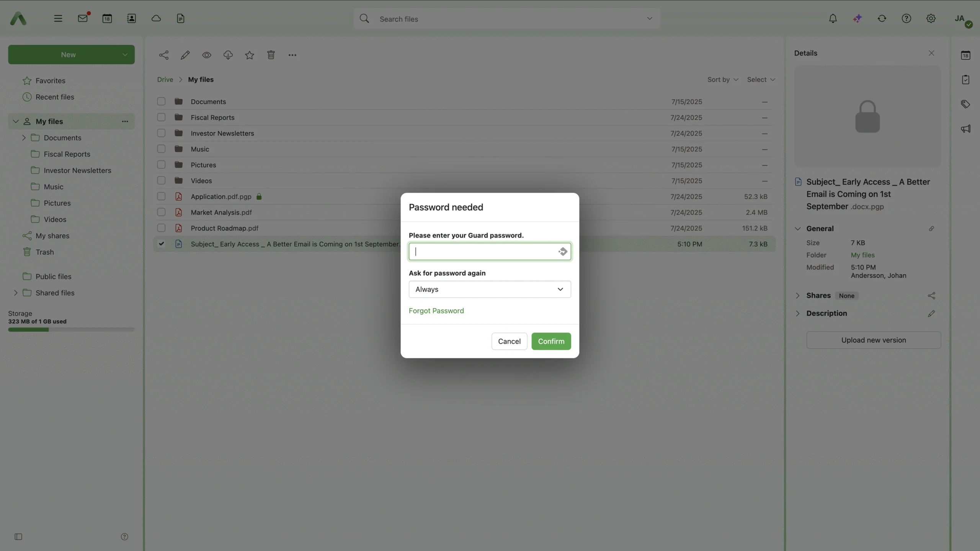Tick the Fiscal Reports folder checkbox
This screenshot has width=980, height=551.
point(161,117)
